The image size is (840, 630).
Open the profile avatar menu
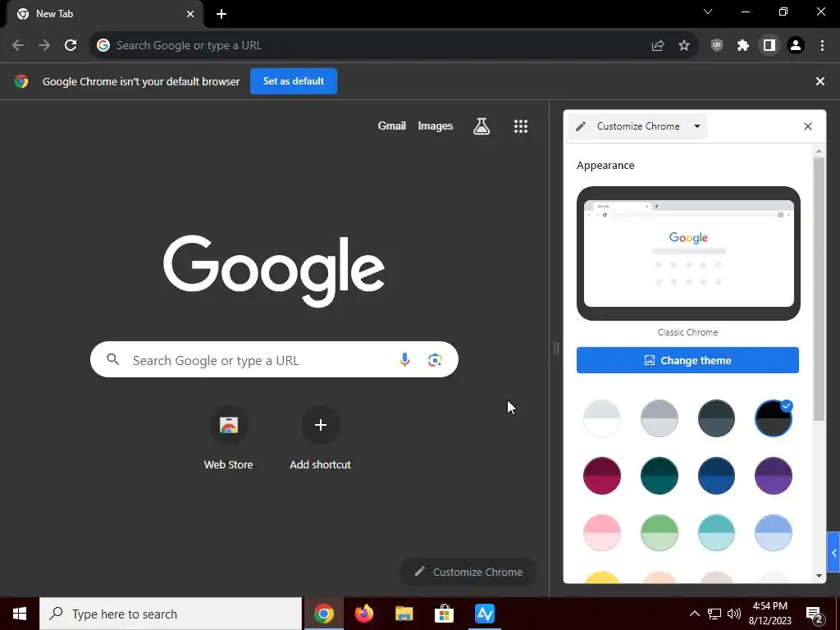pos(796,46)
